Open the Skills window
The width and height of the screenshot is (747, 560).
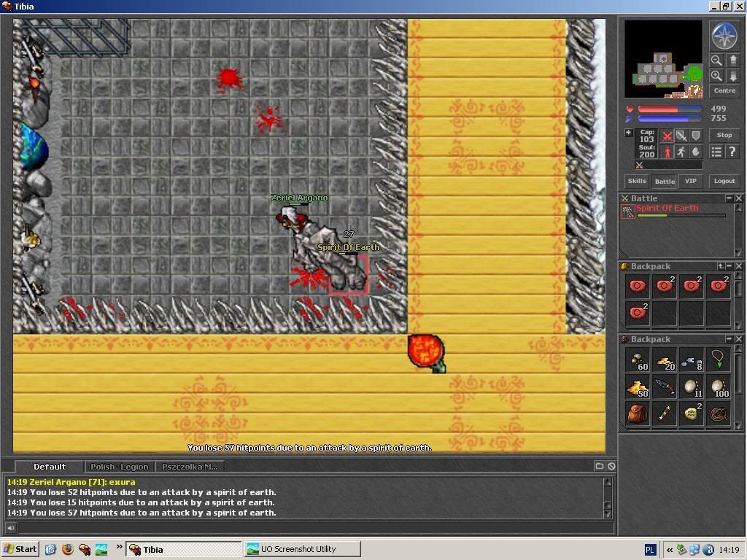click(636, 181)
